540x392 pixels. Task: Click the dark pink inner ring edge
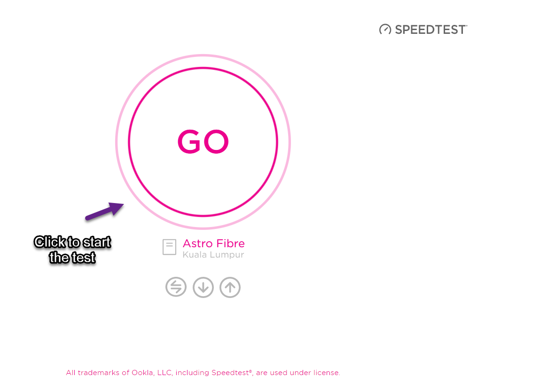203,68
